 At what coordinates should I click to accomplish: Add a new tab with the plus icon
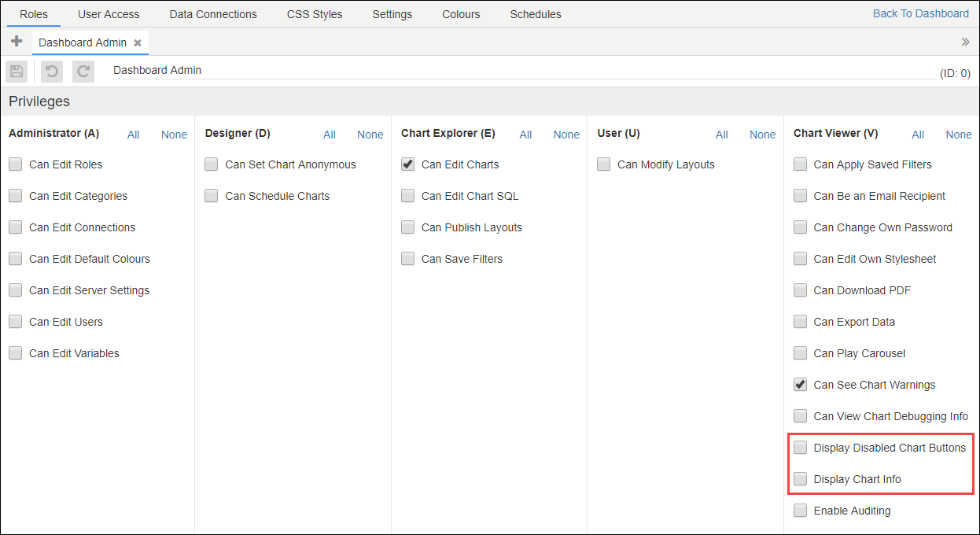pyautogui.click(x=16, y=41)
